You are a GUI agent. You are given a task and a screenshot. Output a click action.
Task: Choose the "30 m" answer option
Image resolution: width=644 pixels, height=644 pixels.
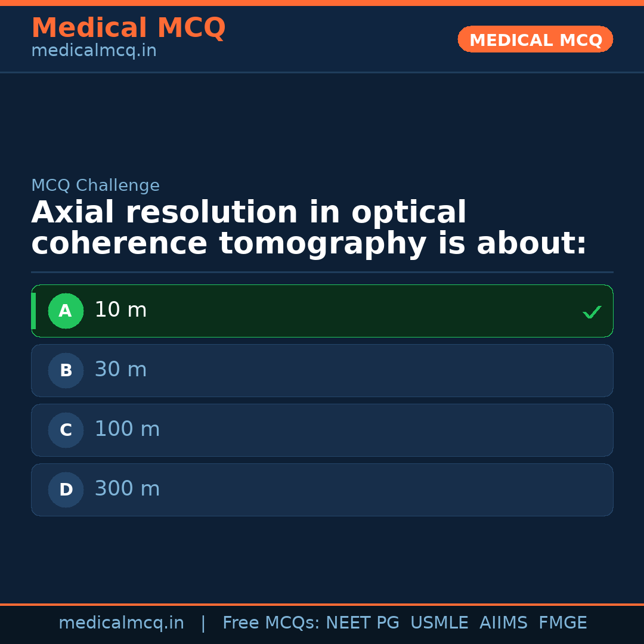[322, 370]
